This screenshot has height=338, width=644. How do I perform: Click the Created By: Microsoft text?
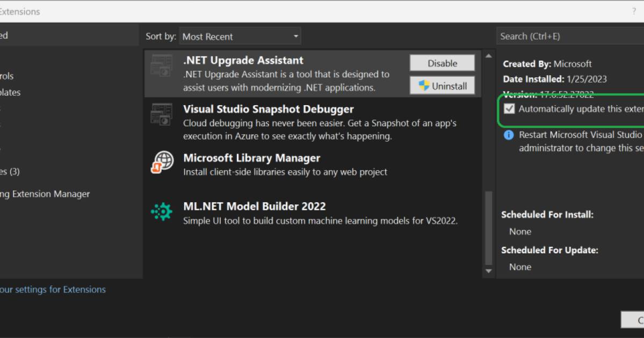pyautogui.click(x=547, y=64)
